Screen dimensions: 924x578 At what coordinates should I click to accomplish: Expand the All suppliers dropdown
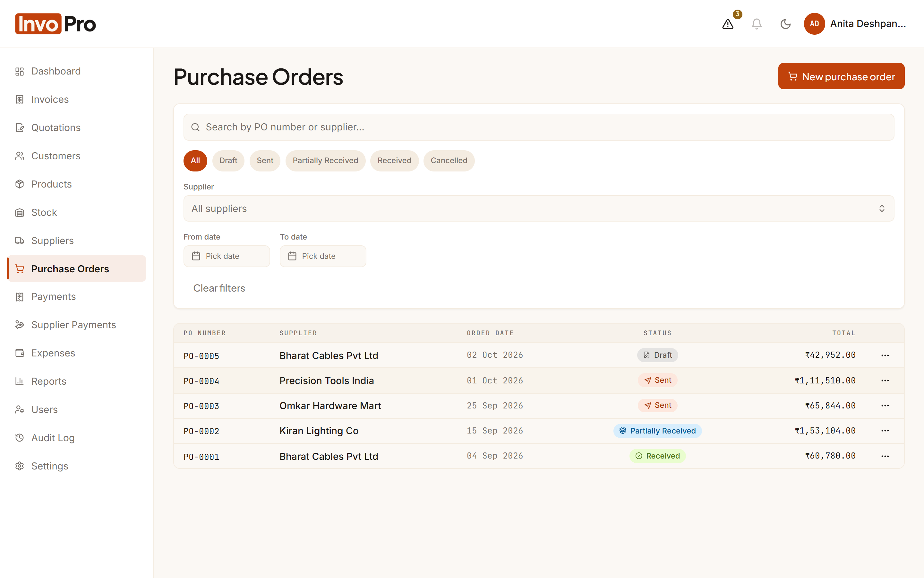pyautogui.click(x=539, y=209)
